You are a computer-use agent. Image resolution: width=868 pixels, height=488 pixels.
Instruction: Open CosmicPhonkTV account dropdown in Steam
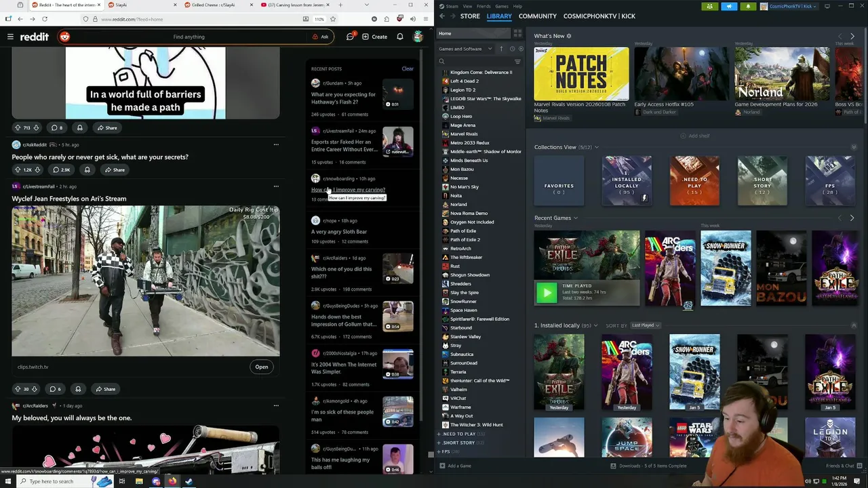pos(788,6)
